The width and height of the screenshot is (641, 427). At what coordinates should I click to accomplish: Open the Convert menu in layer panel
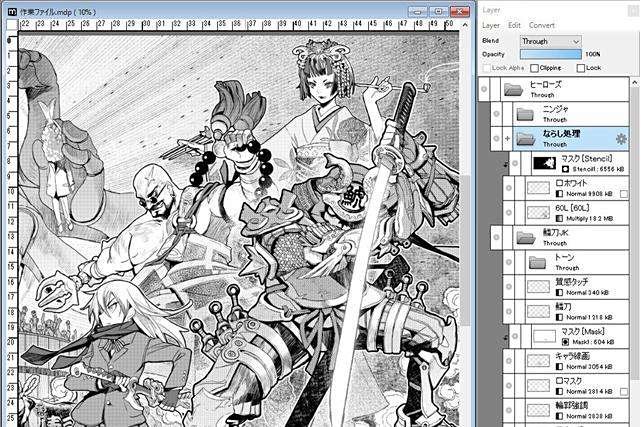(x=542, y=25)
